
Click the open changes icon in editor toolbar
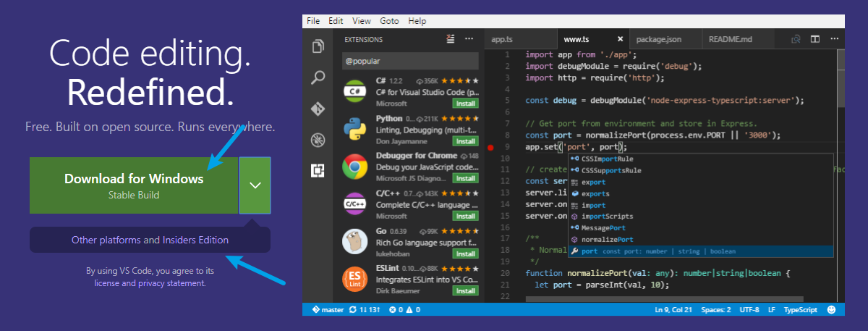[x=796, y=39]
